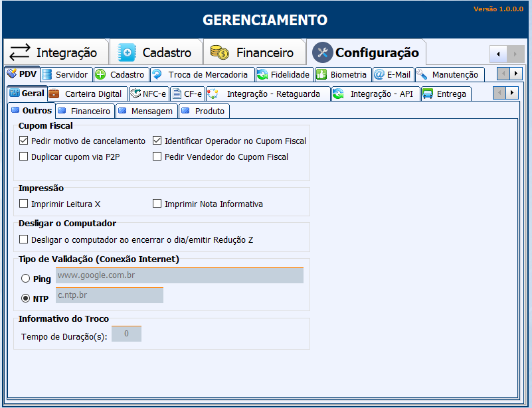Viewport: 532px width, 408px height.
Task: Click the Carteira Digital wallet icon
Action: point(54,94)
